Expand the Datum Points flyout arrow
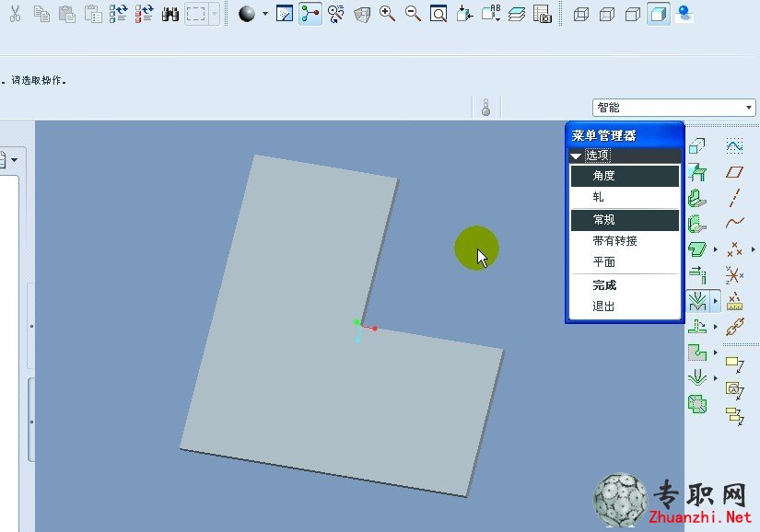760x532 pixels. click(x=754, y=249)
